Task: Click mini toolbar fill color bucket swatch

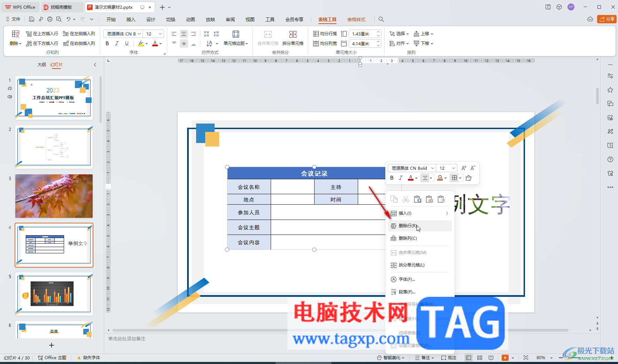Action: pyautogui.click(x=440, y=178)
